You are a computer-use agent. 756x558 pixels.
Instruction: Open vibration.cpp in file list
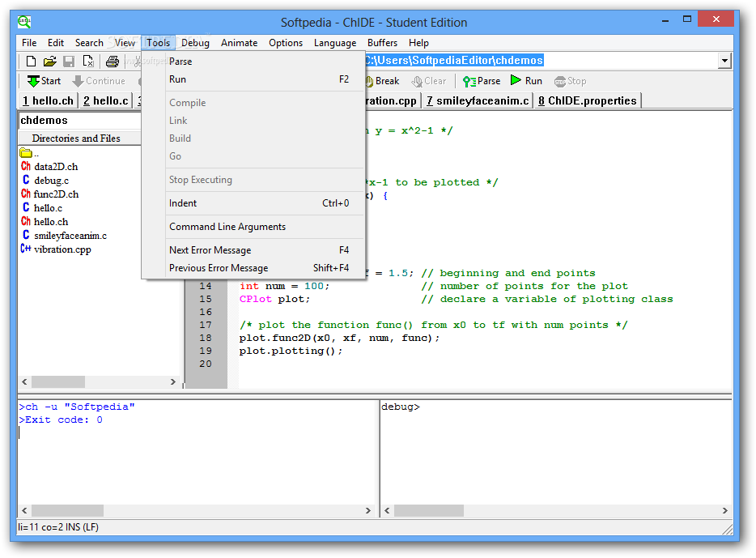pyautogui.click(x=56, y=249)
